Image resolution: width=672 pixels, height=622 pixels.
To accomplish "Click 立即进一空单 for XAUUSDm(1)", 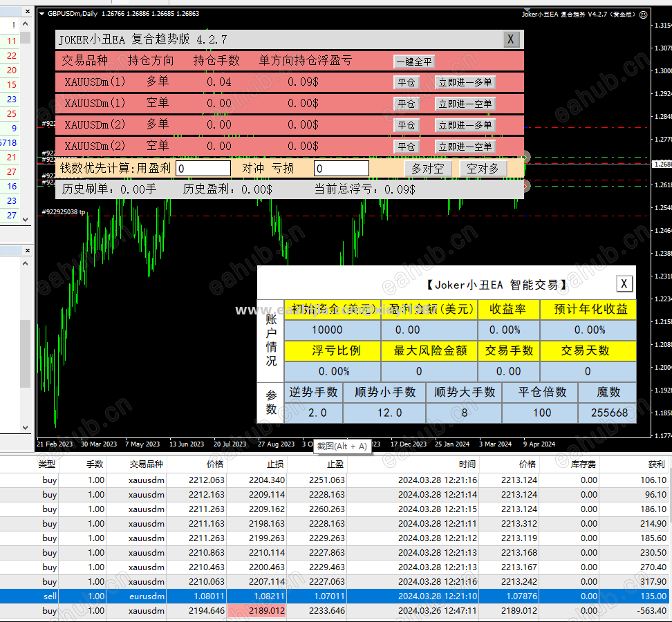I will coord(465,104).
